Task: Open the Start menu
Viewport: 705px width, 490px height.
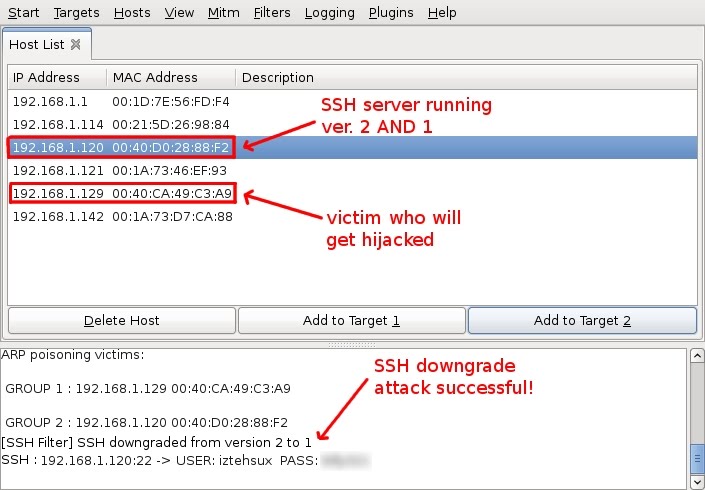Action: [x=24, y=13]
